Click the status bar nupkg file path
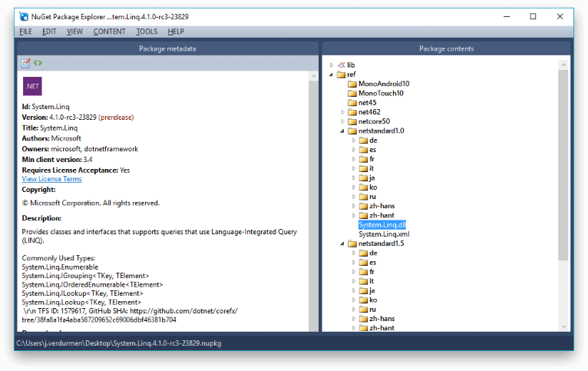Screen dimensions: 588x371 (119, 343)
